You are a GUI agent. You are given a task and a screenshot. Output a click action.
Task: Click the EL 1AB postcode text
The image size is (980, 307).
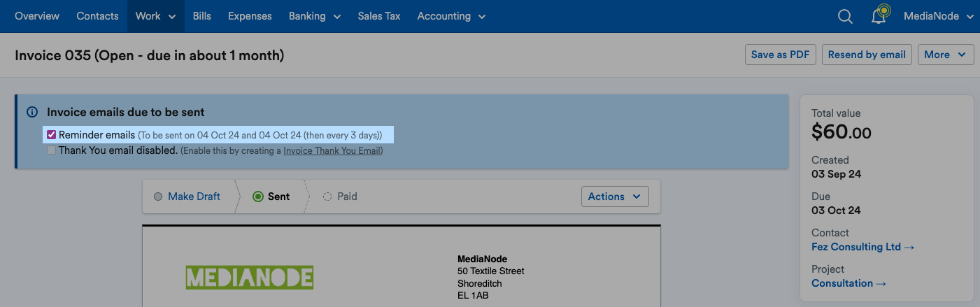click(473, 296)
